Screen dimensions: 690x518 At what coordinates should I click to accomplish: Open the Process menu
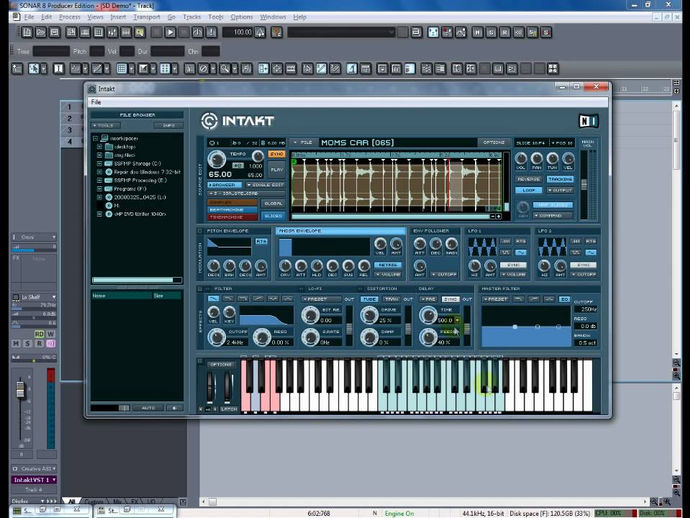pyautogui.click(x=70, y=17)
